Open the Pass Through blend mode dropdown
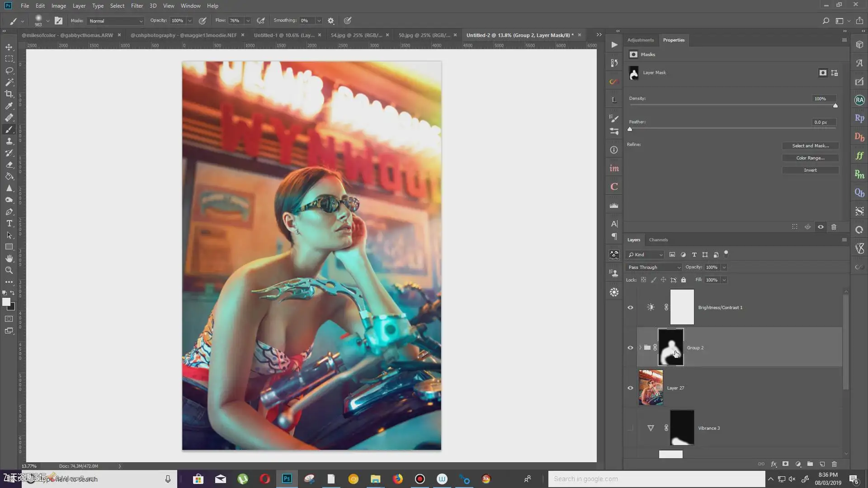 coord(654,267)
